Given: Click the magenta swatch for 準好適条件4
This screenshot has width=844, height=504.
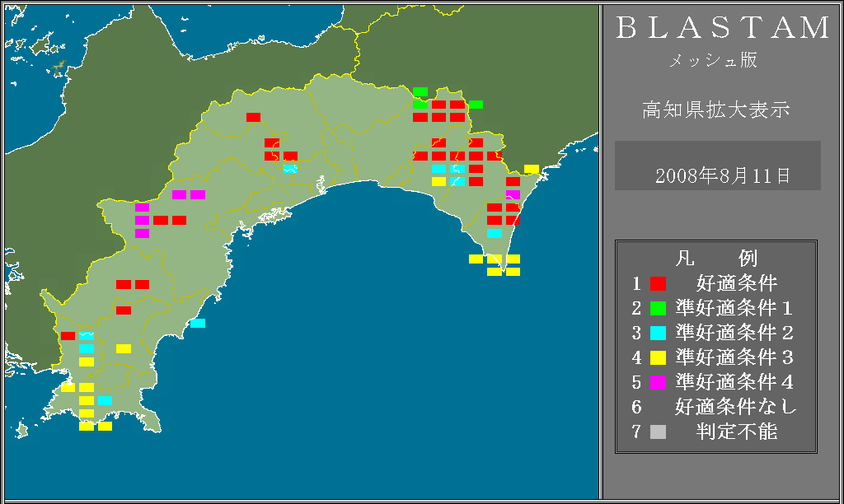Looking at the screenshot, I should coord(658,382).
